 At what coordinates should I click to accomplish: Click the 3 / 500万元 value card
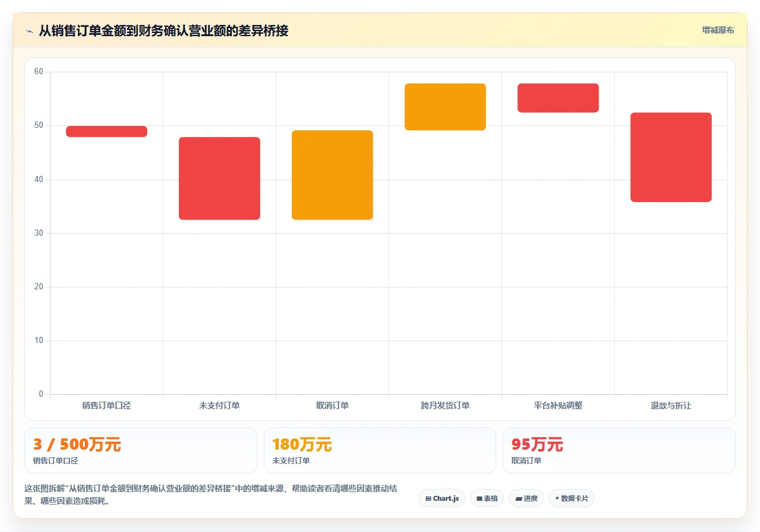tap(141, 450)
